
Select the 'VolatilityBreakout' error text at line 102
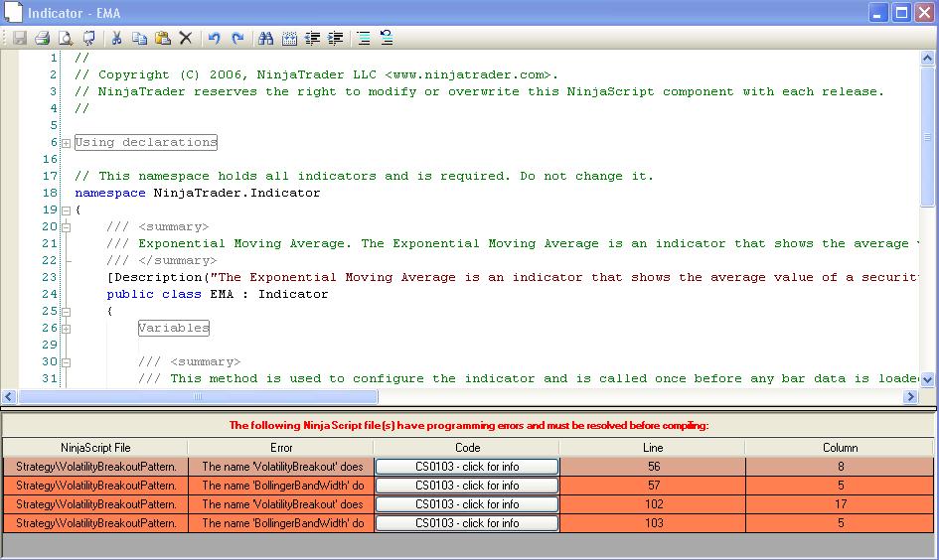[282, 504]
